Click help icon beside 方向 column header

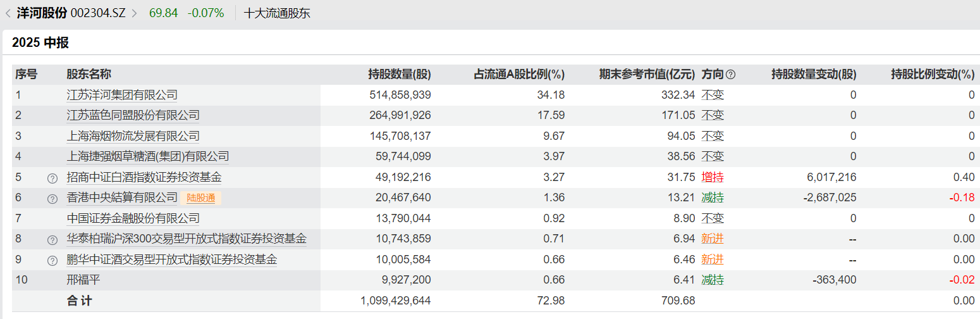pos(731,75)
